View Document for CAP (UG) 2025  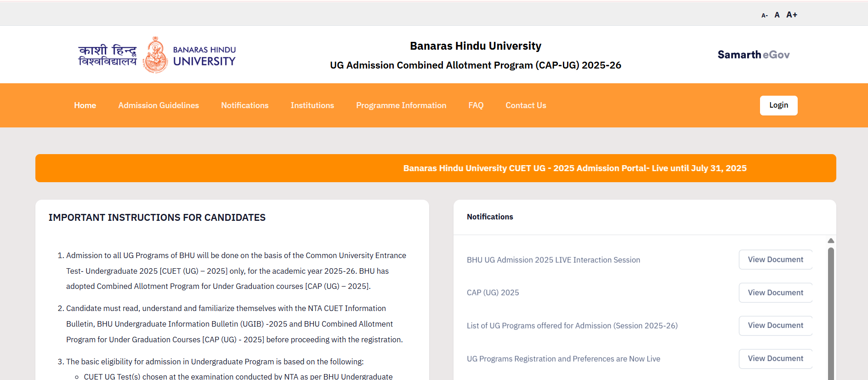tap(775, 293)
